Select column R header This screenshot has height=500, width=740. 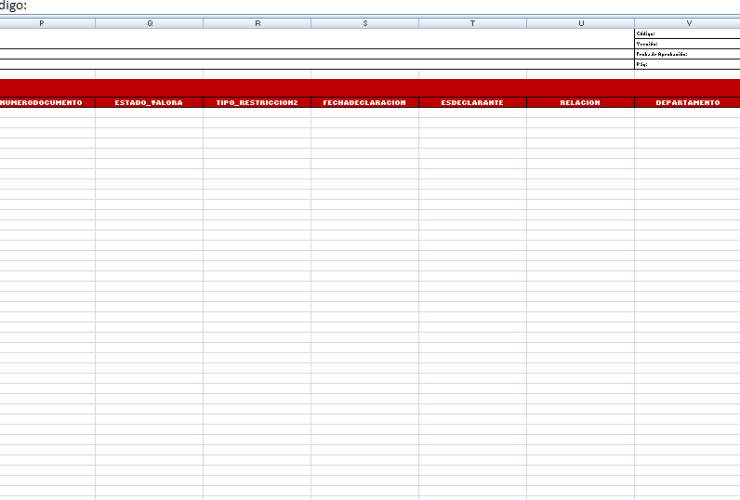257,23
